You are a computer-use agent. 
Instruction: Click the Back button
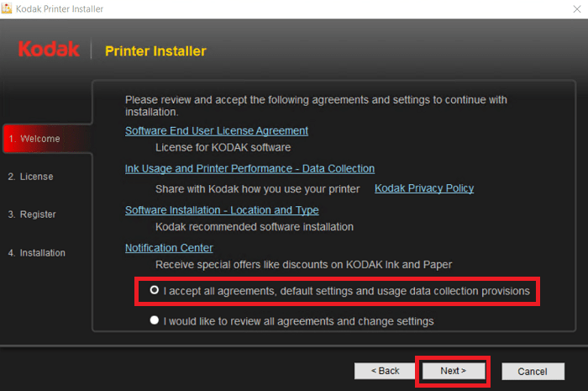385,371
